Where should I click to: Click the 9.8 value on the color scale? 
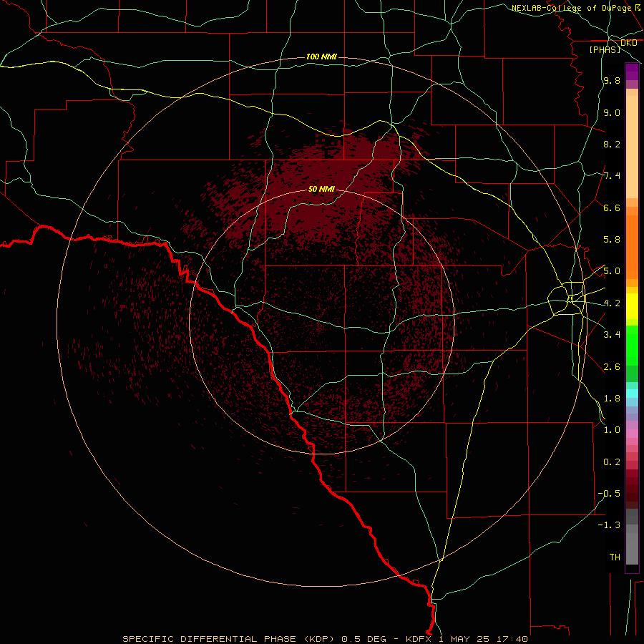click(x=612, y=80)
